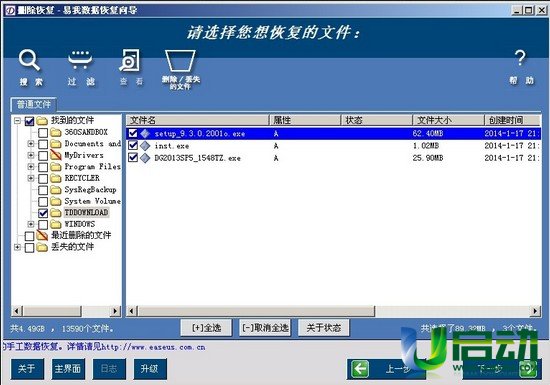Click the 360SANDBOX folder icon
This screenshot has width=550, height=385.
coord(55,133)
